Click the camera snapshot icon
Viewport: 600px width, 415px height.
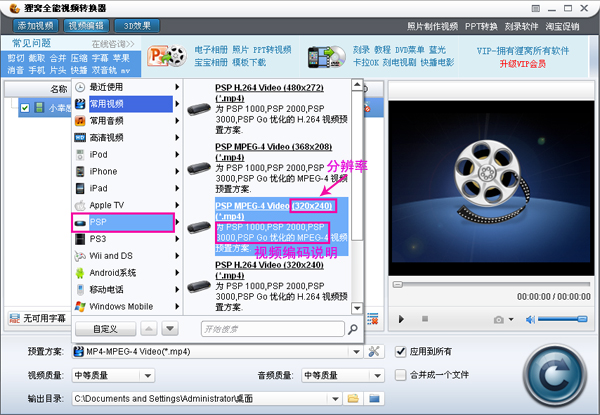pos(499,319)
